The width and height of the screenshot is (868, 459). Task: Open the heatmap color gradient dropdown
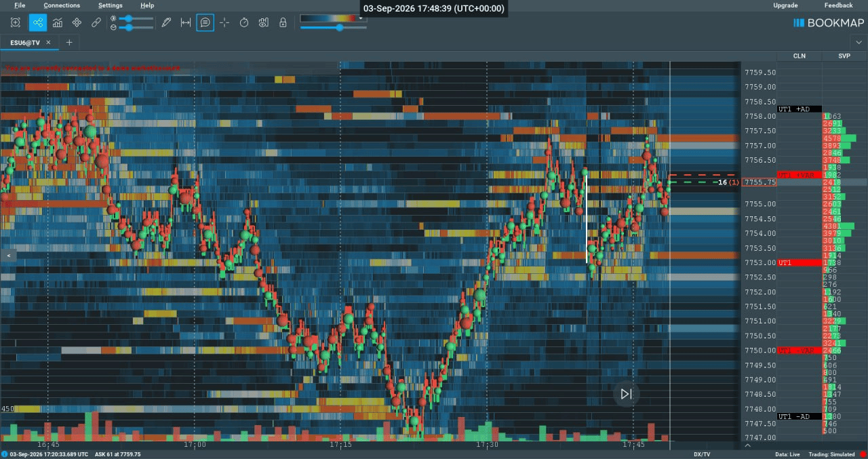(x=361, y=18)
